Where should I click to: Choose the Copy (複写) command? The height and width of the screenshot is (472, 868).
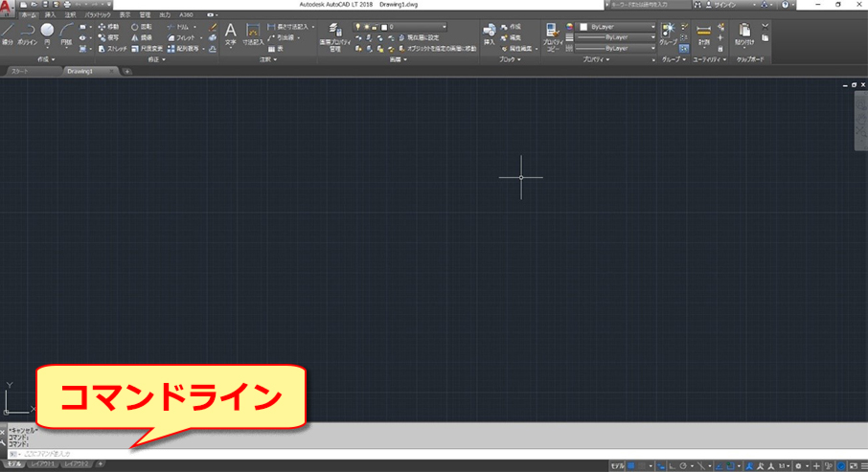click(108, 37)
